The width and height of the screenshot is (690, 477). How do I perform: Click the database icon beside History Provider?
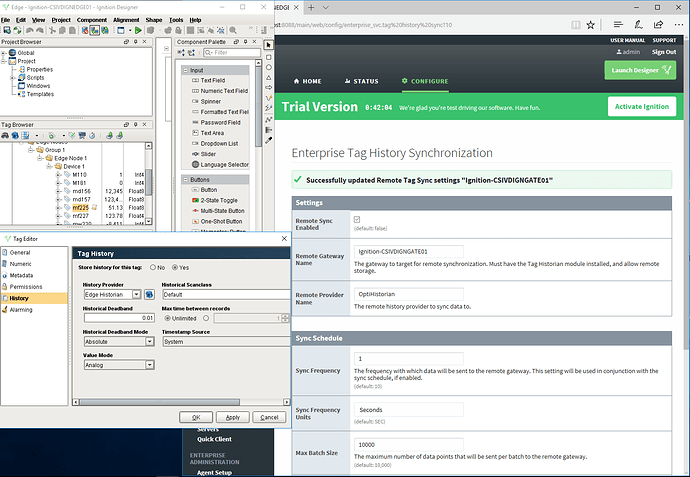click(149, 294)
